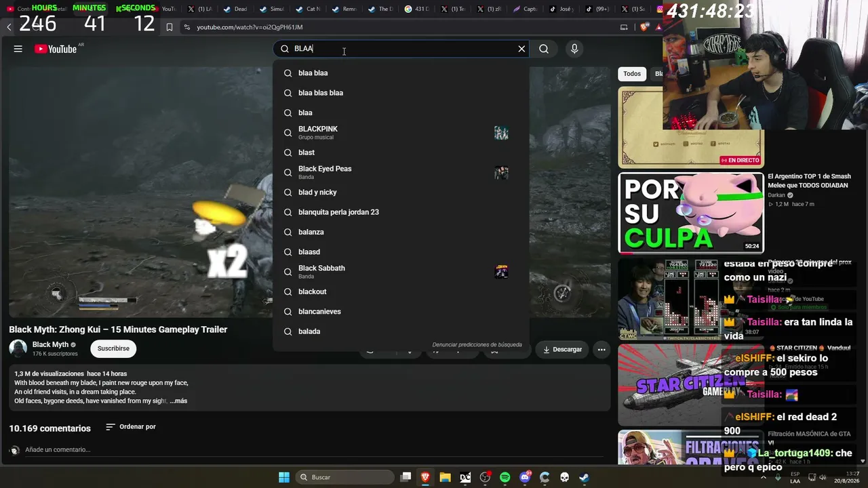Select the 'blaasd' search suggestion

[401, 252]
